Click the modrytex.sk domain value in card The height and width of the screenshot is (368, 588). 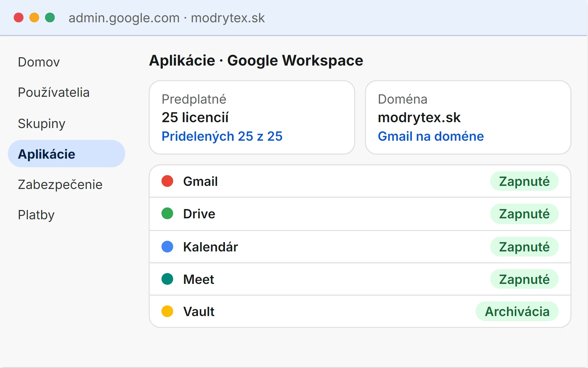[419, 118]
